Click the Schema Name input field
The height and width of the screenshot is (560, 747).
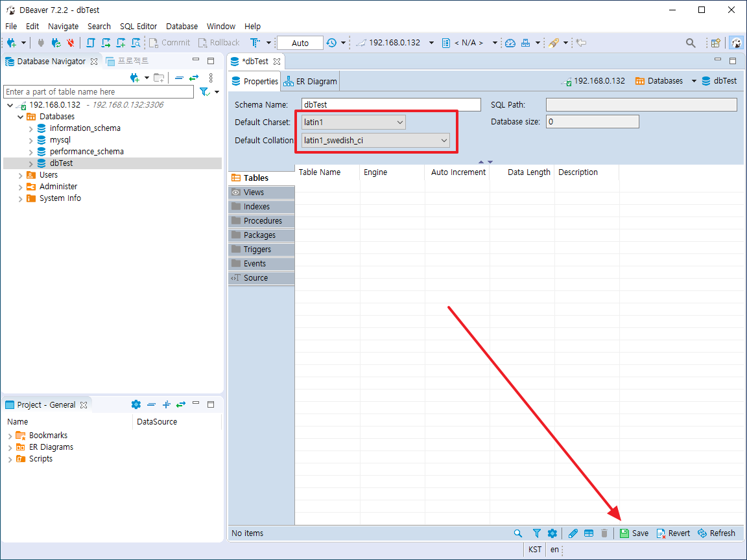click(391, 105)
